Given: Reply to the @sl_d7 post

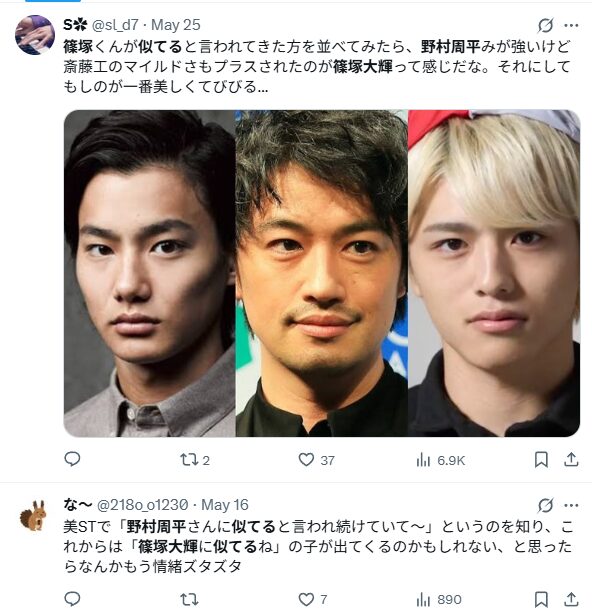Looking at the screenshot, I should point(72,459).
